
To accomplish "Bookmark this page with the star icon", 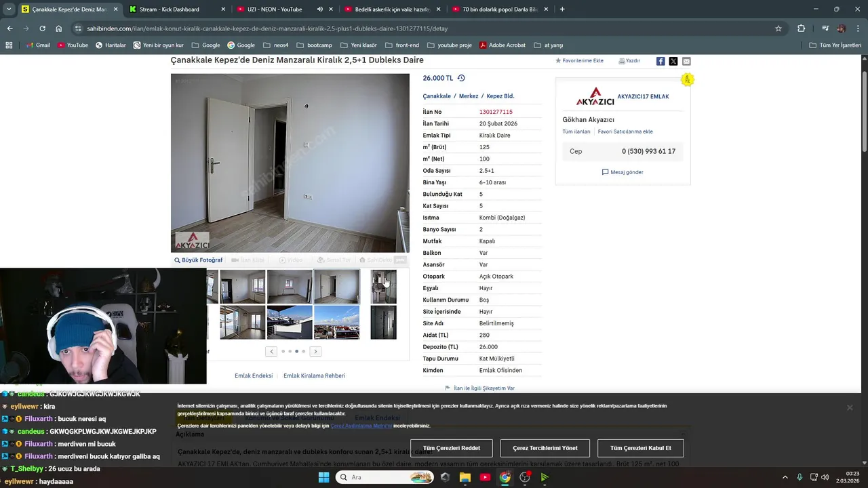I will coord(778,28).
